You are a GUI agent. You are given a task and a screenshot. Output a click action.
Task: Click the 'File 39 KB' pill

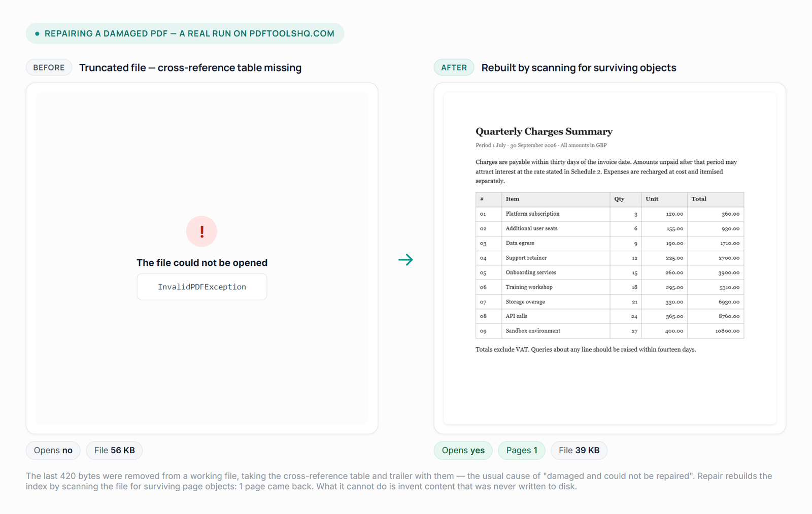click(x=579, y=450)
